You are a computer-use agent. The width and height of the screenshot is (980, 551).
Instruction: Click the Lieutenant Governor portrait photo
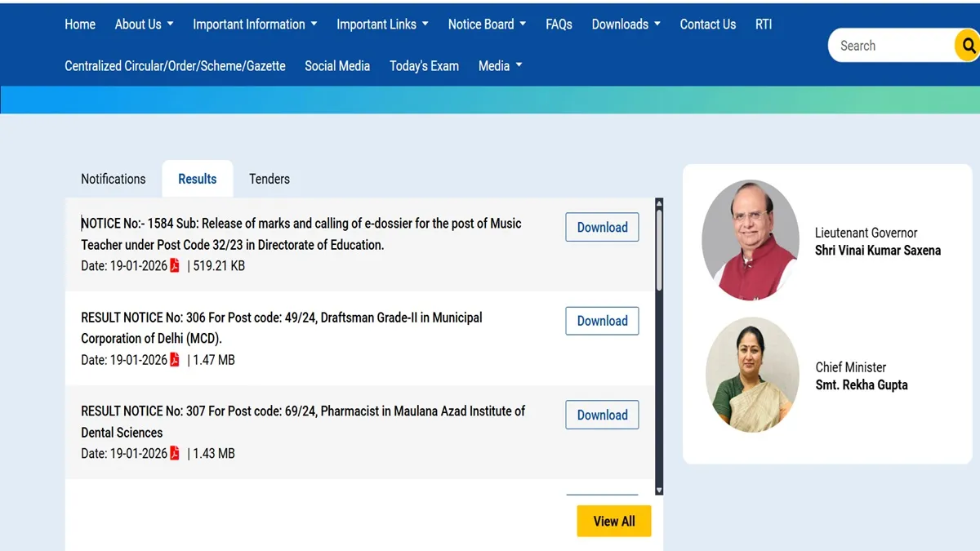coord(751,240)
